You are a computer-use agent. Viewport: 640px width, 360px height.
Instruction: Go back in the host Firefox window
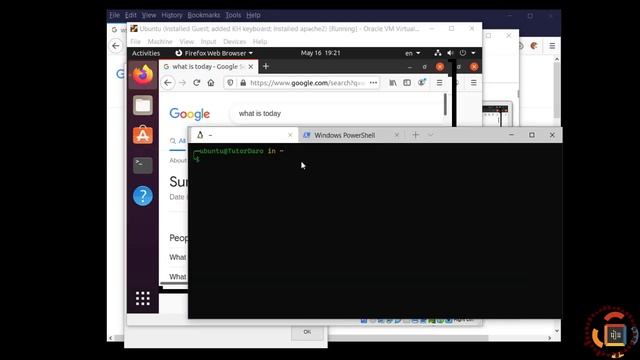tap(116, 46)
